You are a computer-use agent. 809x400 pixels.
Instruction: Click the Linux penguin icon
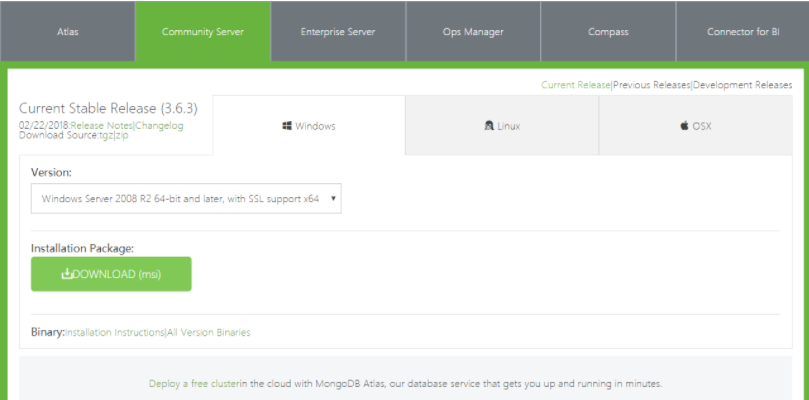tap(489, 125)
